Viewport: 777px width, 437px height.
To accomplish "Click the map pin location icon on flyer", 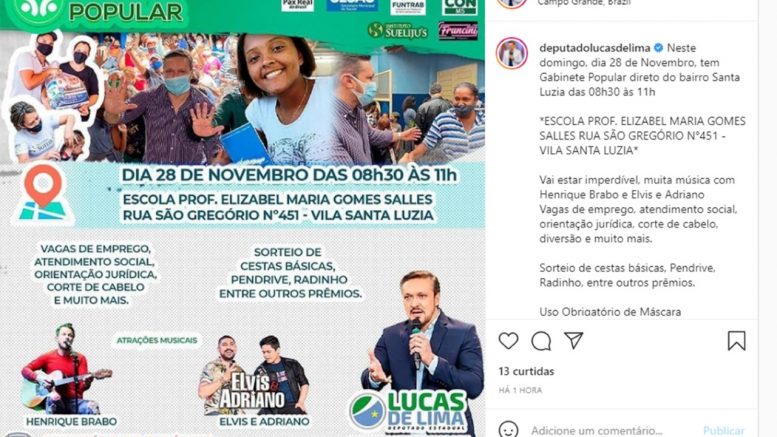I will click(x=43, y=194).
